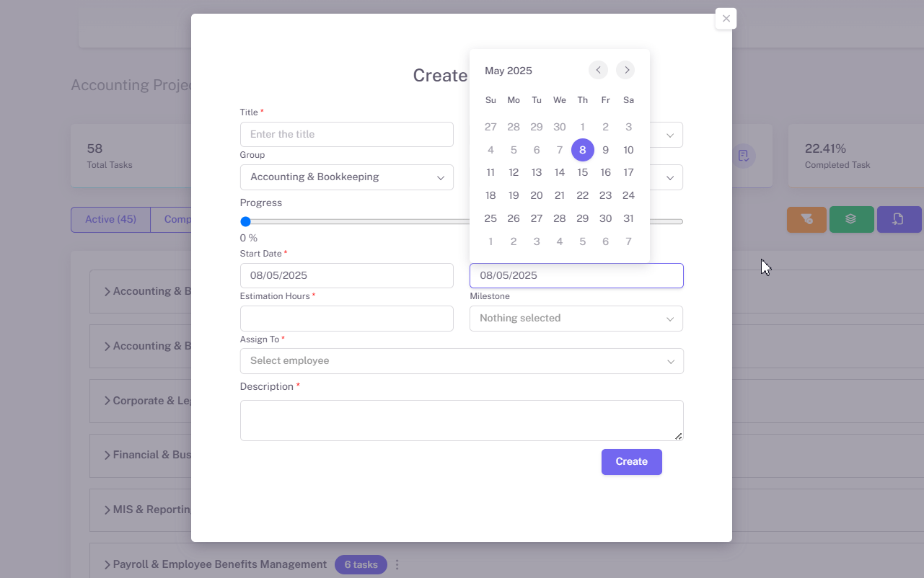Select May 23 in the calendar
The height and width of the screenshot is (578, 924).
(606, 195)
